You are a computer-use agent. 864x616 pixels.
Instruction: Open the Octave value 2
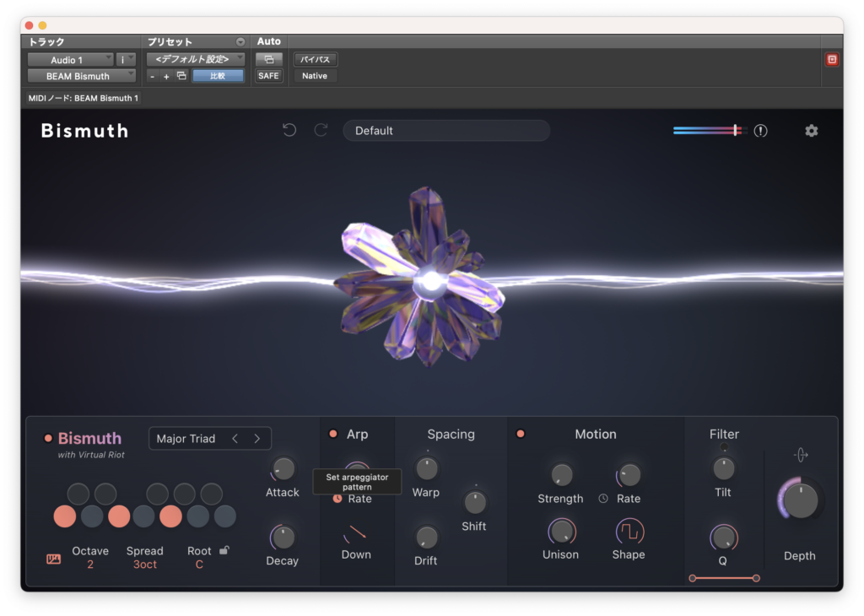pyautogui.click(x=89, y=565)
